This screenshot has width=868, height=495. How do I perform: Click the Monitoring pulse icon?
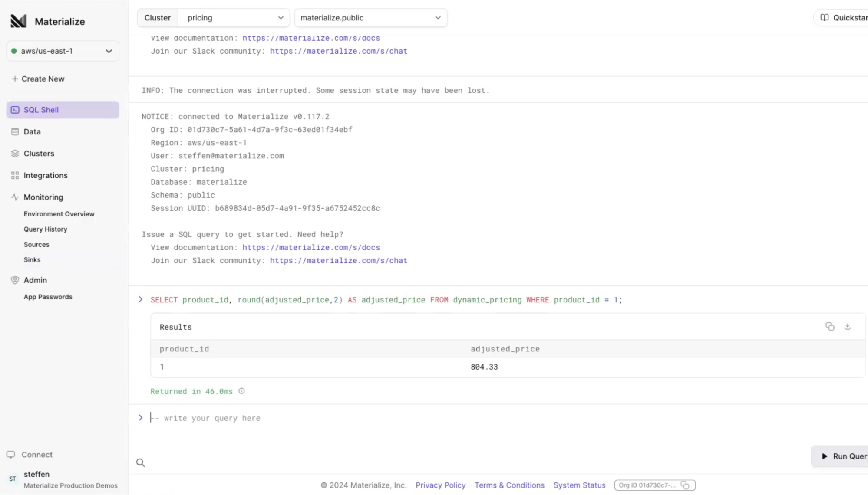coord(15,197)
